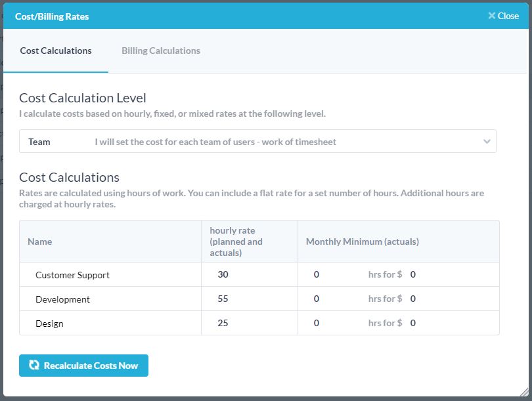Select the Design team name
The width and height of the screenshot is (532, 401).
click(x=49, y=324)
